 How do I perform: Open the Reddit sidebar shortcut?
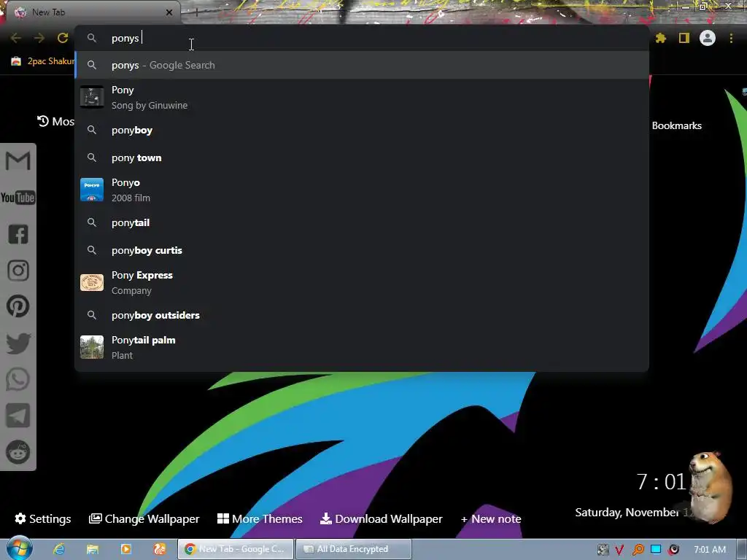click(x=18, y=452)
